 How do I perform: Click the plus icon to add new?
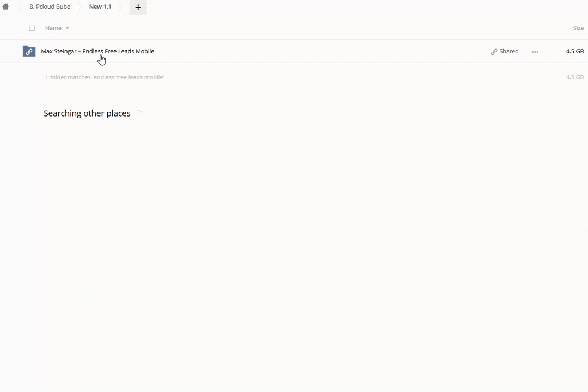(x=138, y=7)
